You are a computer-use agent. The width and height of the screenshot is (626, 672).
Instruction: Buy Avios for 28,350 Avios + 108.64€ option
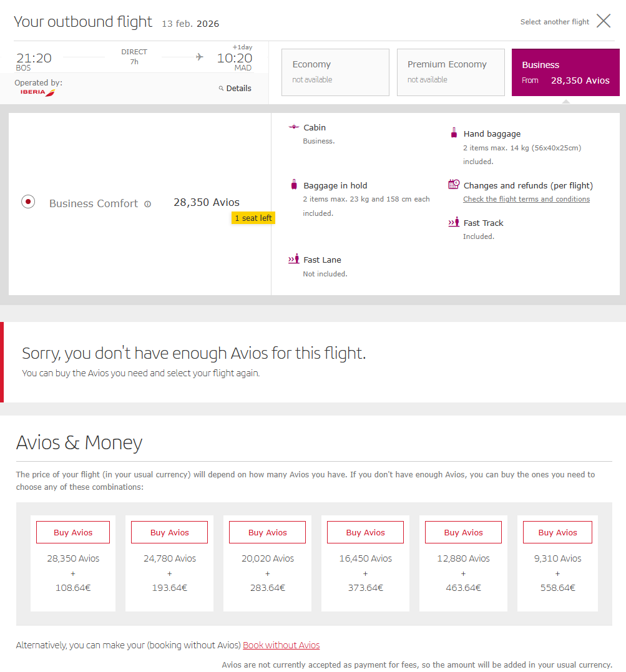[73, 532]
